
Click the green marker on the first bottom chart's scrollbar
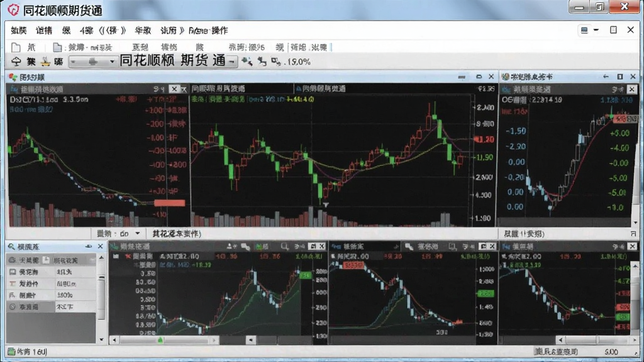coord(160,340)
